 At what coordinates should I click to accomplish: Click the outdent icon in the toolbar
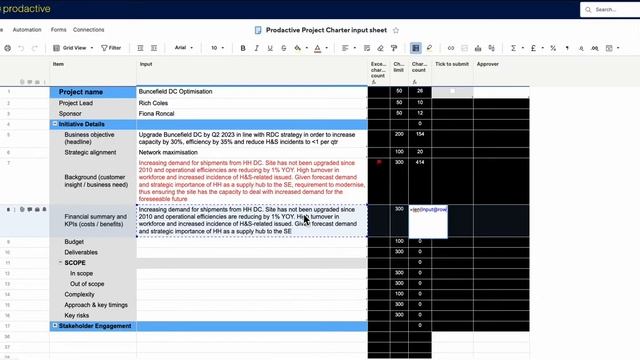tap(140, 48)
